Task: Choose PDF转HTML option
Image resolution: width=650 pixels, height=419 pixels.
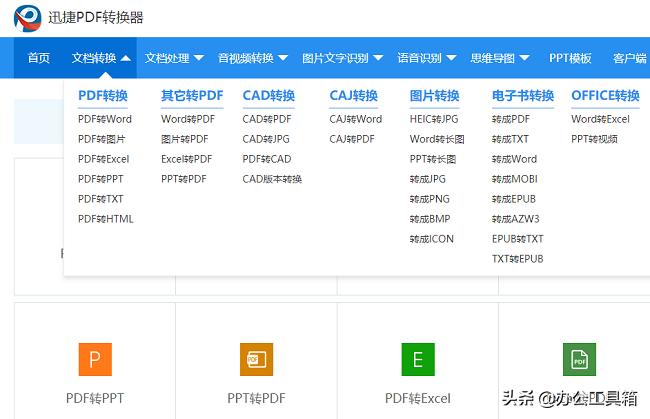Action: pos(106,219)
